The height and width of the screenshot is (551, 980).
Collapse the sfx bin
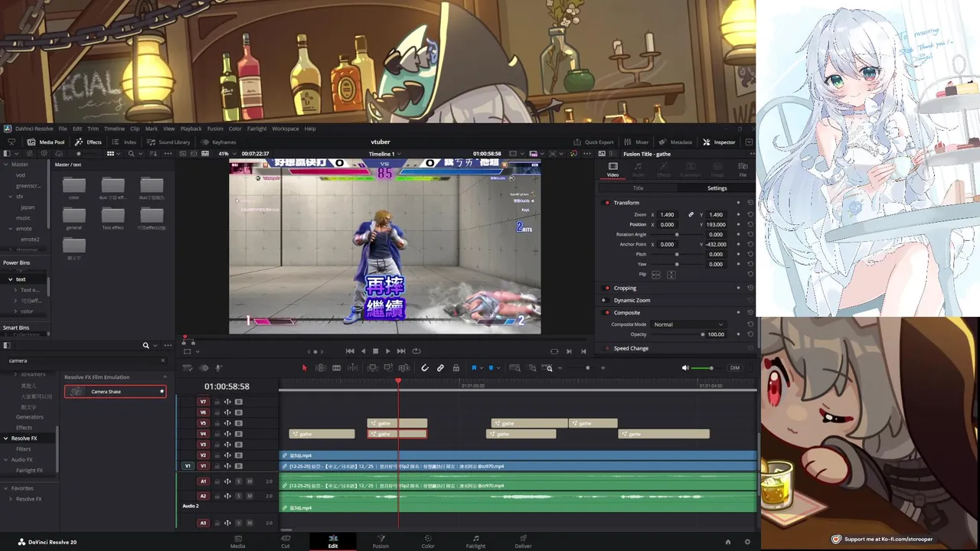[11, 197]
